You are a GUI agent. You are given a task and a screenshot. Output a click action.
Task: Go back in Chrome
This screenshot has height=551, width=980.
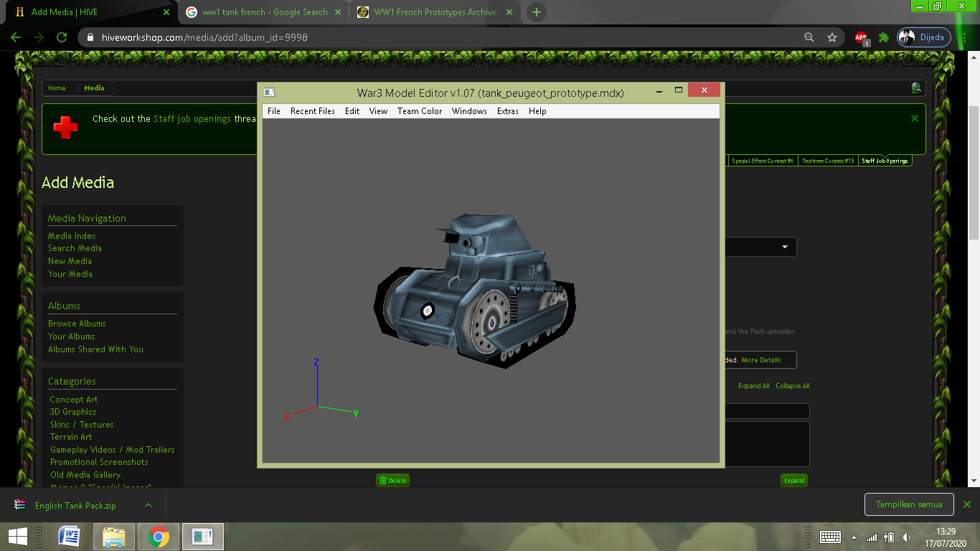point(16,37)
